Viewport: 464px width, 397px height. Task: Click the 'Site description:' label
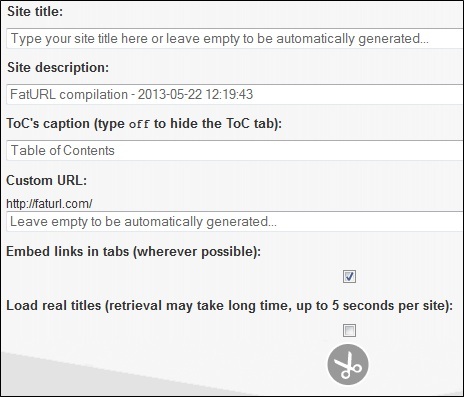(x=58, y=68)
